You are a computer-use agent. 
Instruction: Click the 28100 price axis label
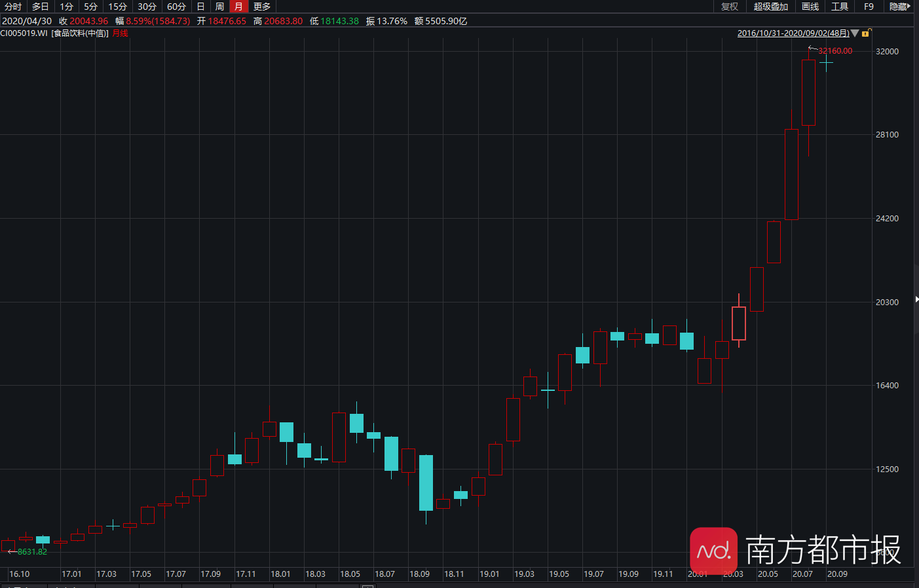tap(887, 134)
